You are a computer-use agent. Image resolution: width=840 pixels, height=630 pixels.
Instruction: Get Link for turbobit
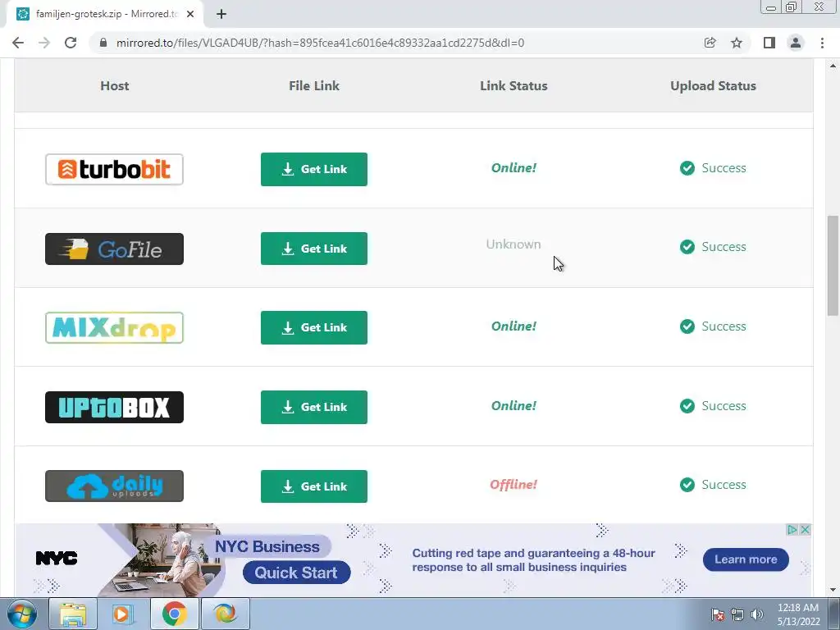point(314,169)
